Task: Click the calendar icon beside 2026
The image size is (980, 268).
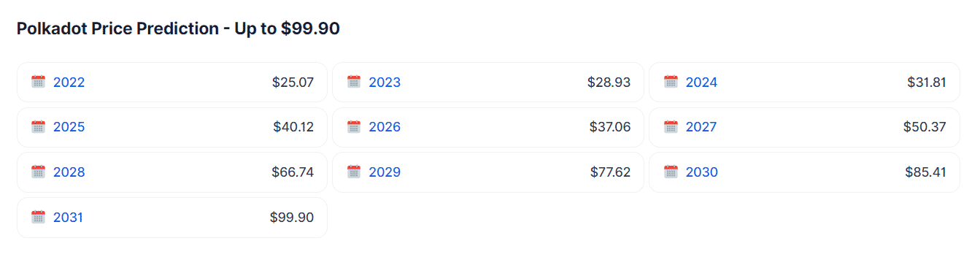Action: pyautogui.click(x=354, y=127)
